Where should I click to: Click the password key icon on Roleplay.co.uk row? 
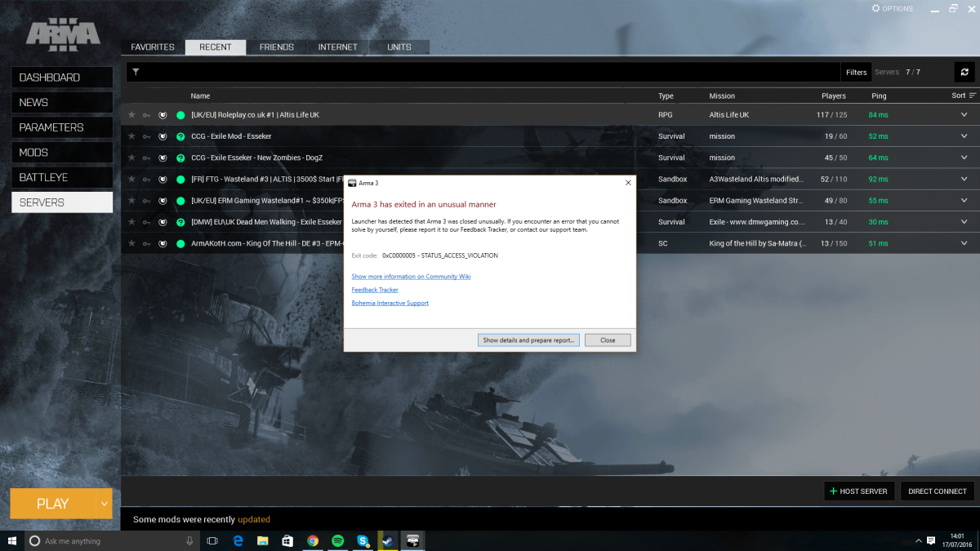click(x=147, y=115)
